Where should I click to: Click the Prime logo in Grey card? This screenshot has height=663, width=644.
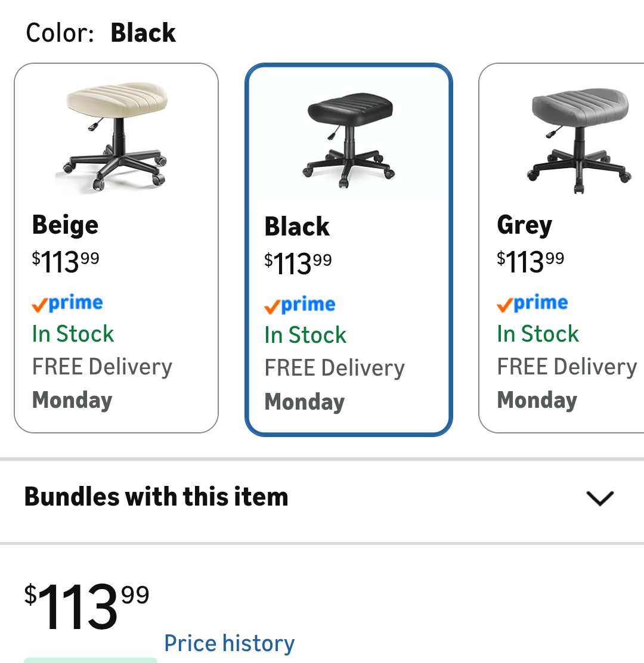[x=532, y=303]
